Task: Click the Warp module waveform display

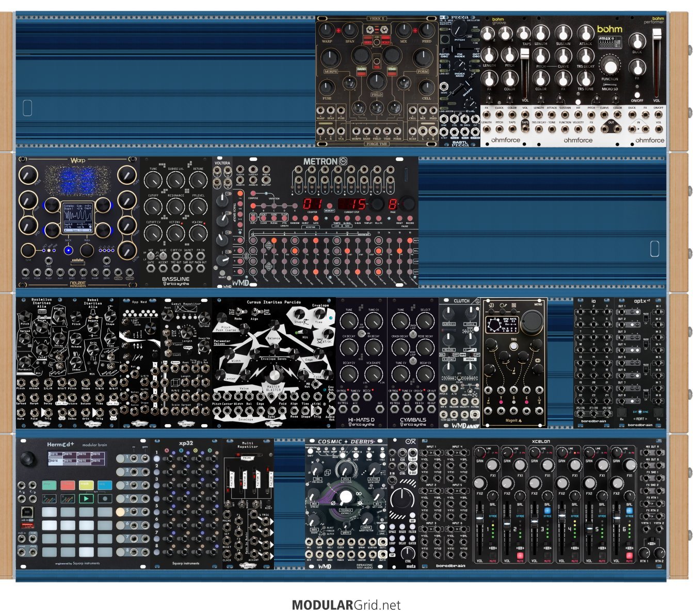Action: click(77, 218)
